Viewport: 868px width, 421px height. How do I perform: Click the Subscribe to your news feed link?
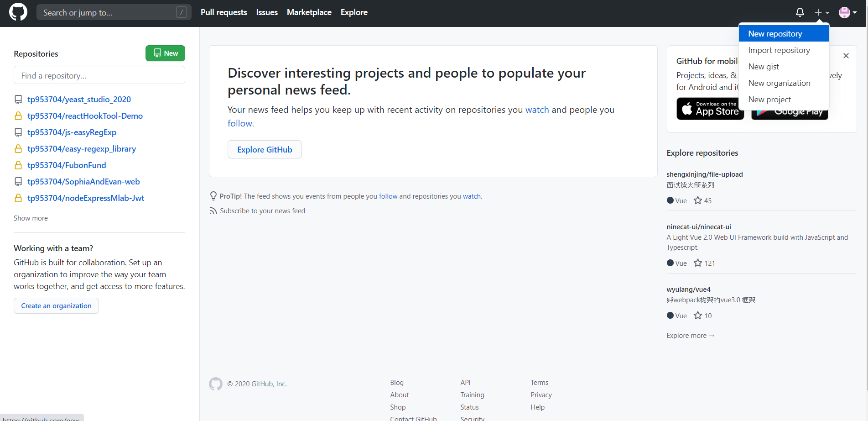[262, 211]
